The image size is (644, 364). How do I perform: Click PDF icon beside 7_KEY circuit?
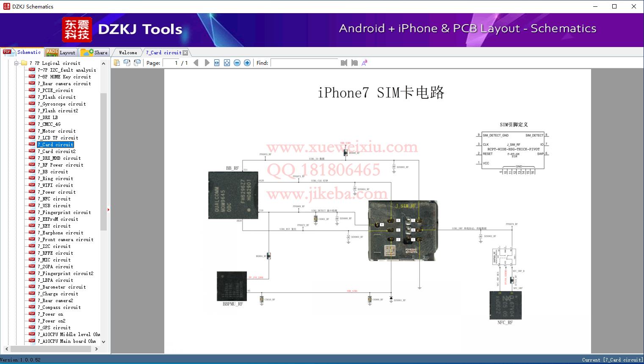(32, 225)
